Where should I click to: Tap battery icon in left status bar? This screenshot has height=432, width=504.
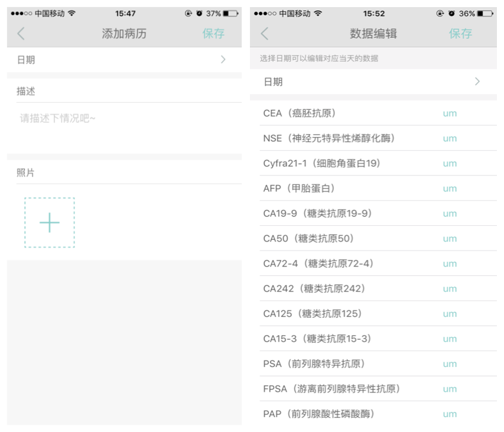coord(230,13)
